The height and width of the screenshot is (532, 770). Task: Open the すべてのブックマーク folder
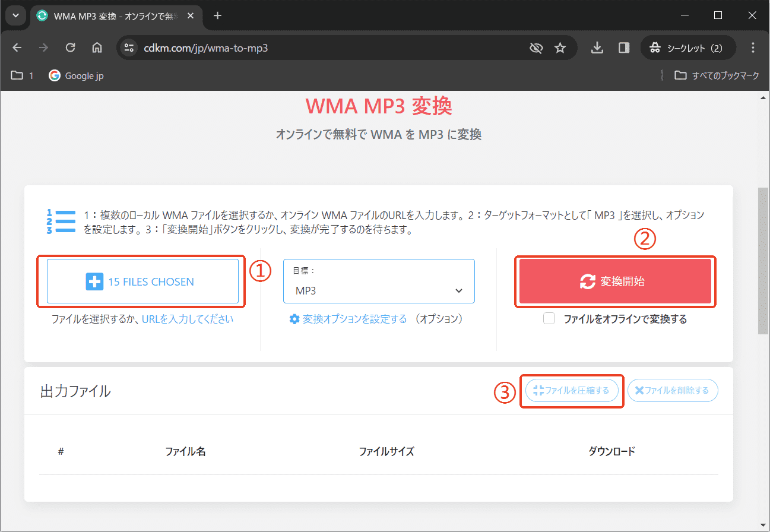(x=717, y=75)
